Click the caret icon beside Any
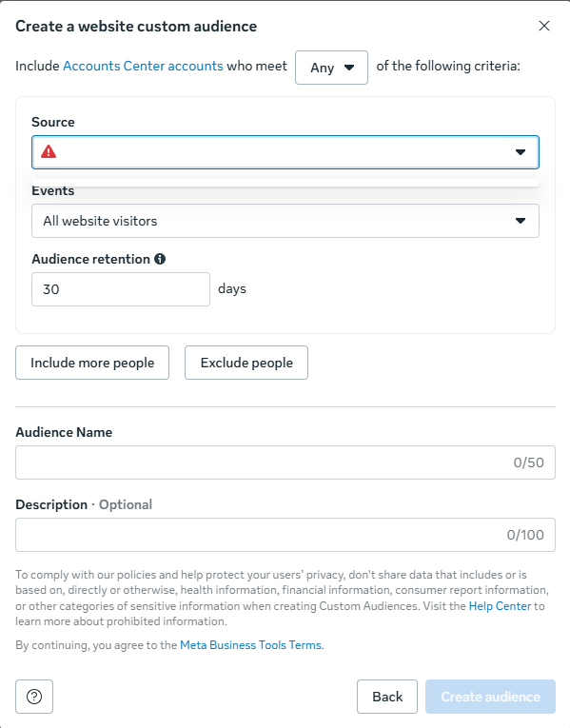 (x=349, y=68)
